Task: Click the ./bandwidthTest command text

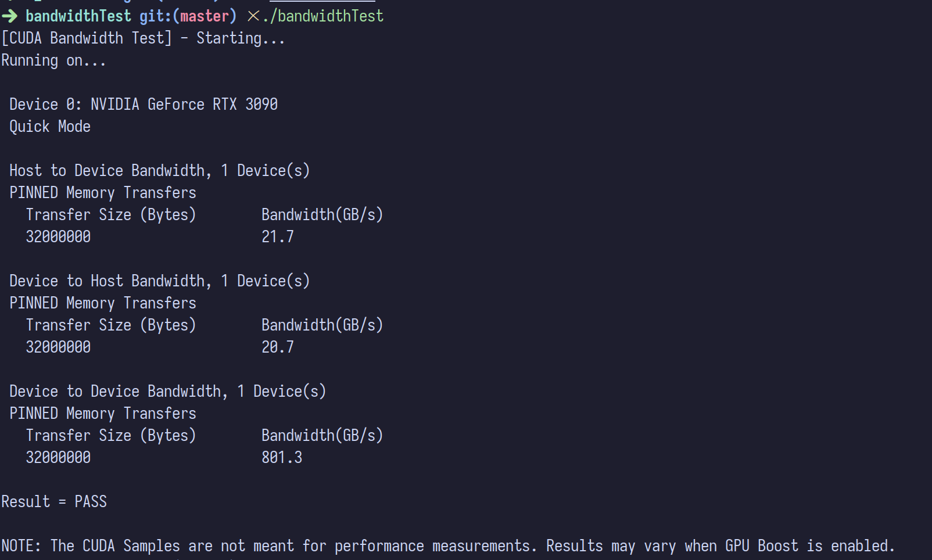Action: [x=323, y=16]
